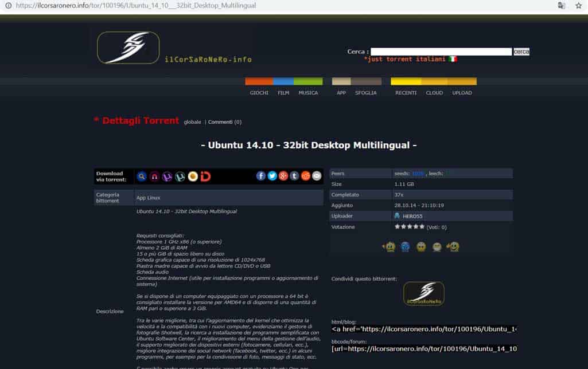Click the green uTorrent download icon

pyautogui.click(x=180, y=176)
